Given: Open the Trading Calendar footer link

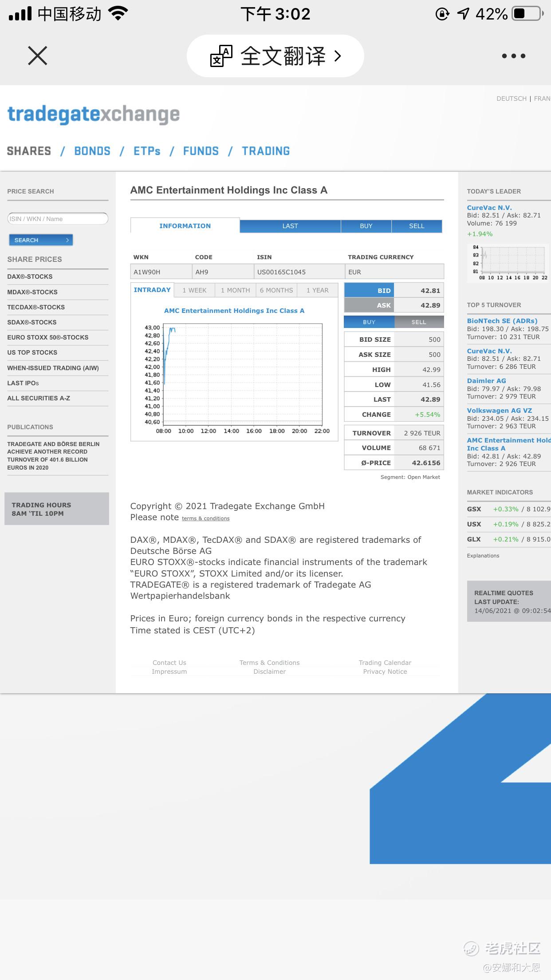Looking at the screenshot, I should pos(385,663).
